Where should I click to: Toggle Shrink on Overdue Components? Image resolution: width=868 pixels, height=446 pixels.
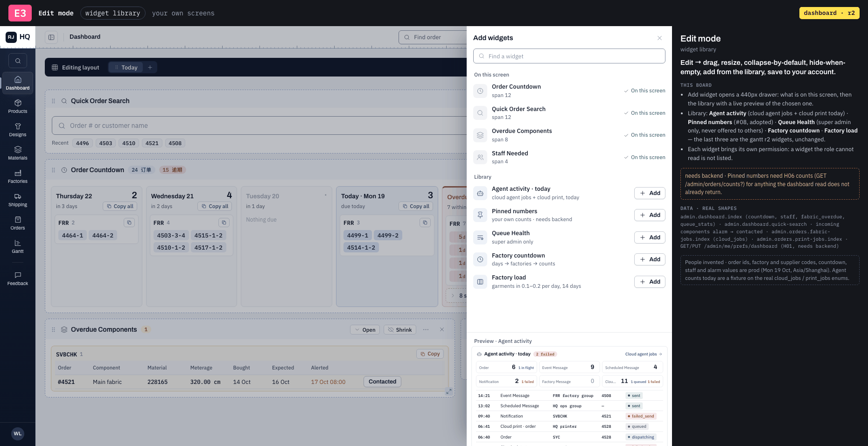pos(400,330)
